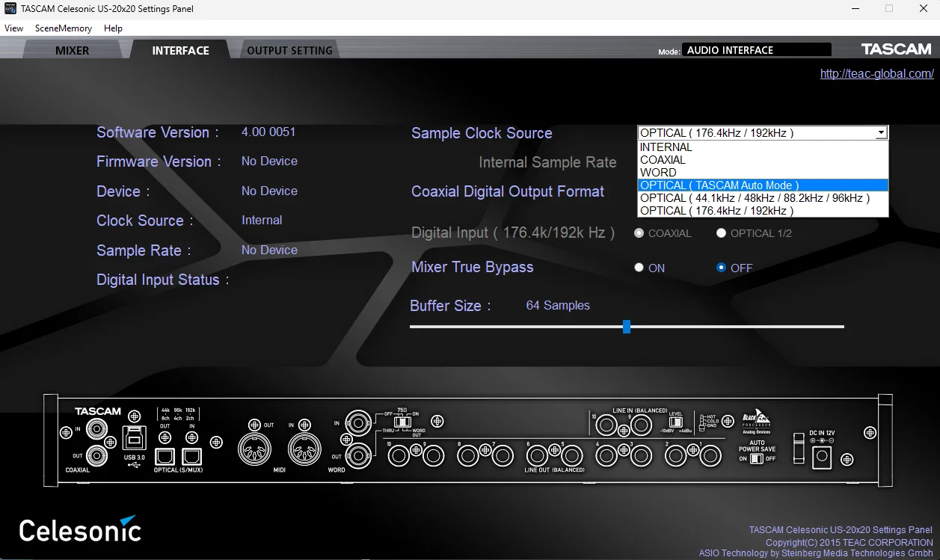The width and height of the screenshot is (940, 560).
Task: Select COAXIAL digital input radio button
Action: click(x=639, y=233)
